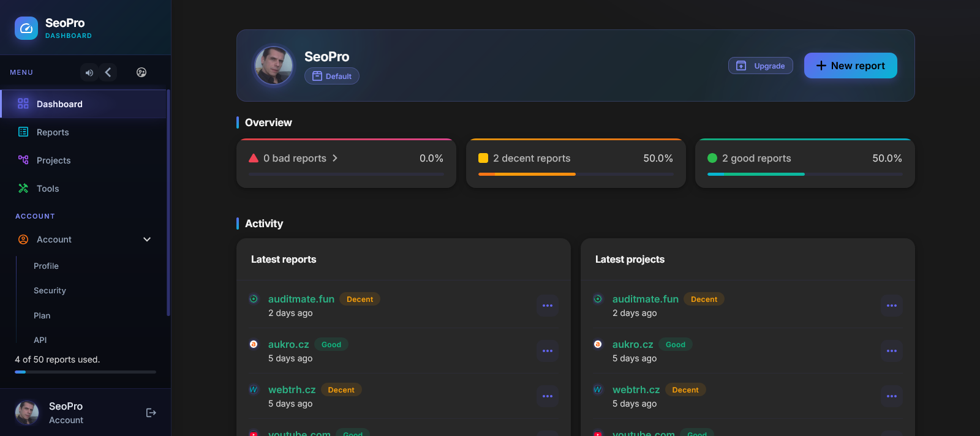980x436 pixels.
Task: Click the Upgrade button
Action: tap(761, 66)
